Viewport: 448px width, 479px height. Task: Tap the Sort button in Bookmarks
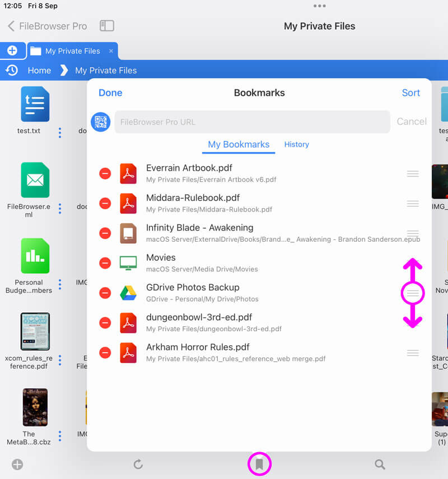411,93
